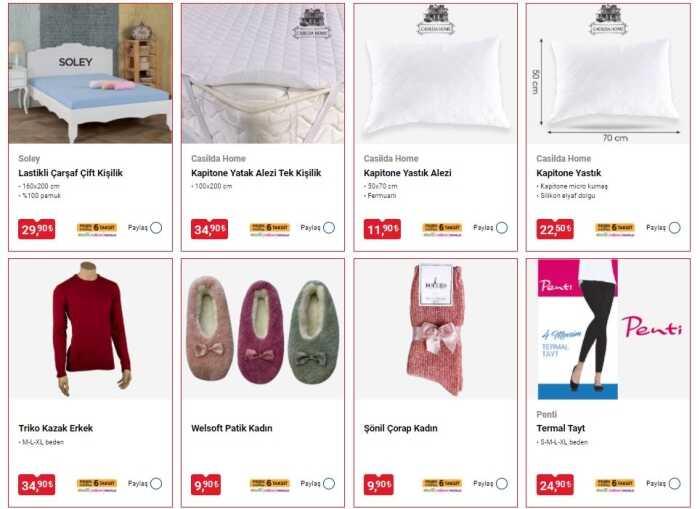The height and width of the screenshot is (509, 700).
Task: Select Paylaş radio for Lastikli Çarşaf Çift Kişilik
Action: tap(156, 228)
